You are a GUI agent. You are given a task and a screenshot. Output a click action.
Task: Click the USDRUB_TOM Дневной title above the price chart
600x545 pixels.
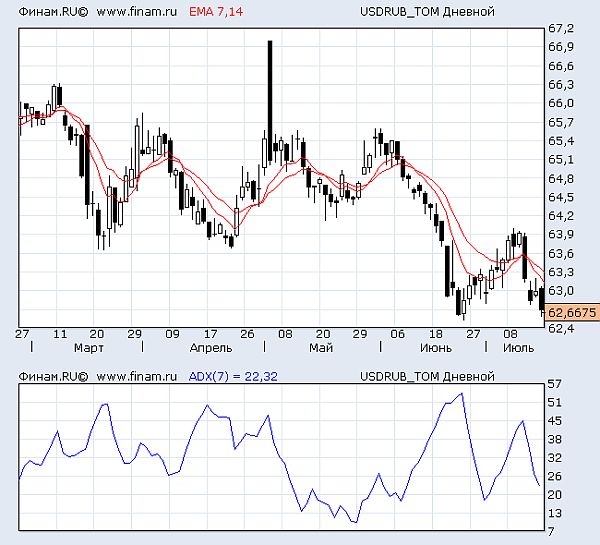pos(427,12)
